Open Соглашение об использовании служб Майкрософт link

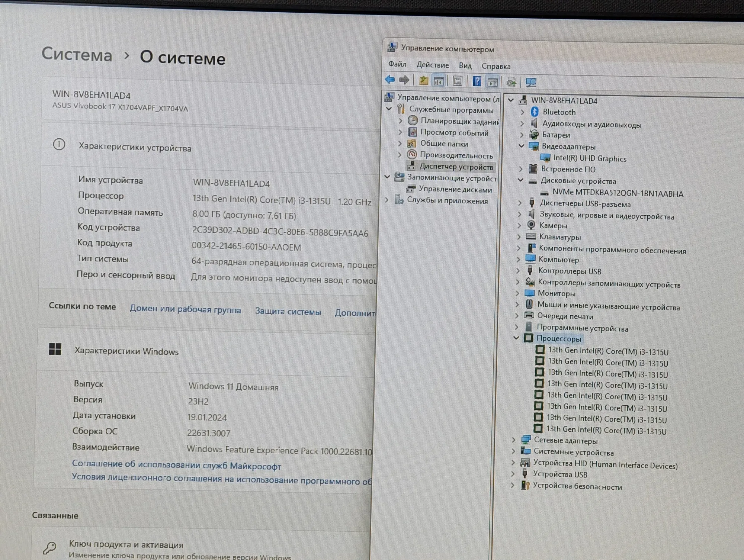pyautogui.click(x=177, y=465)
